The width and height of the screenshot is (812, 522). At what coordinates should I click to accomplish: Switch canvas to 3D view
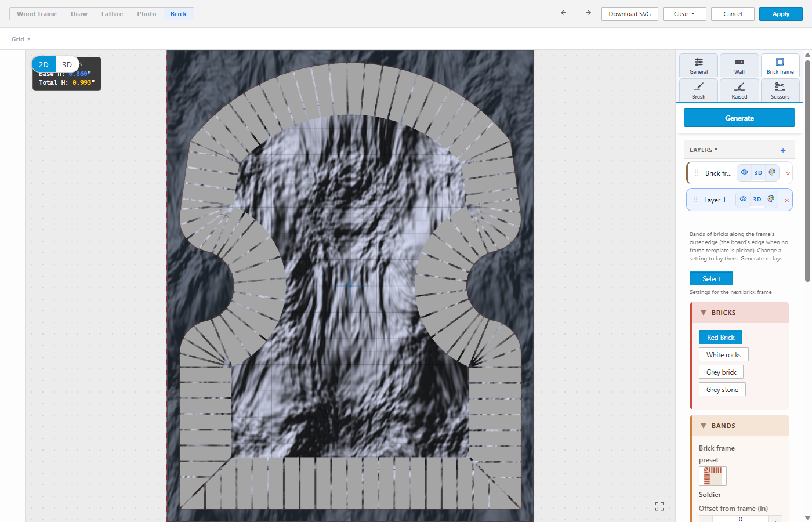click(x=67, y=64)
